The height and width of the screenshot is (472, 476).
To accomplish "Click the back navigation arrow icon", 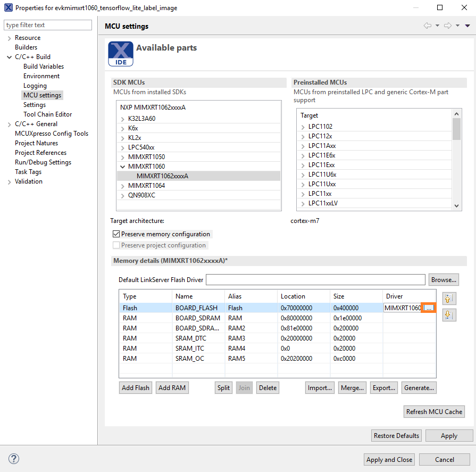I will [x=428, y=26].
